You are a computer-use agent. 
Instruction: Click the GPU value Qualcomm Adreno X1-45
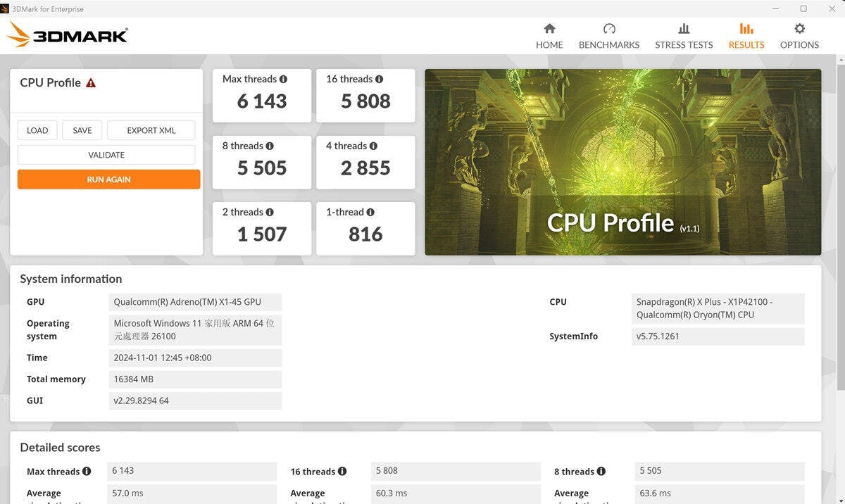pyautogui.click(x=195, y=302)
